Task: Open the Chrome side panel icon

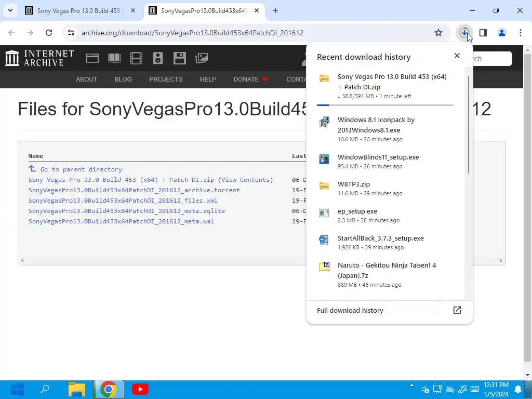Action: coord(483,33)
